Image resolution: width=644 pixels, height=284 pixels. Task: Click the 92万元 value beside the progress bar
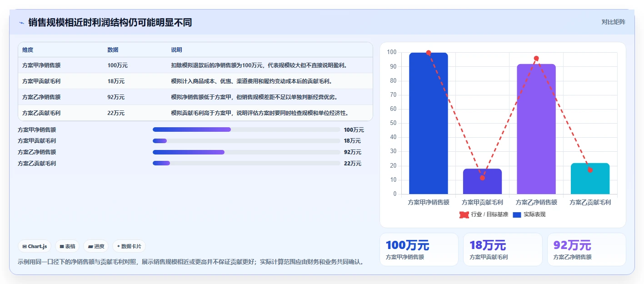(353, 152)
